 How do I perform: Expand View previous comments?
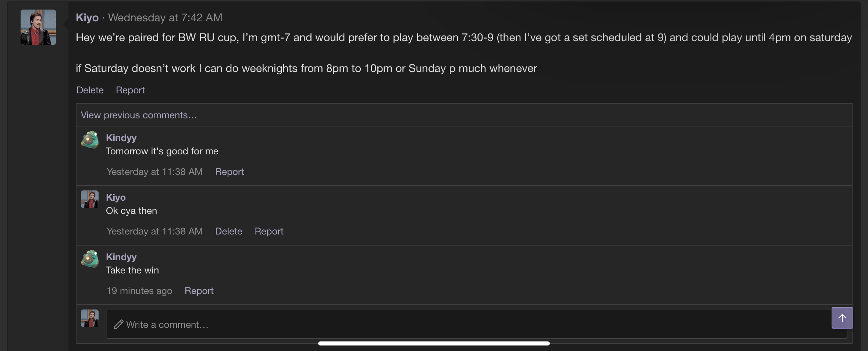[139, 115]
